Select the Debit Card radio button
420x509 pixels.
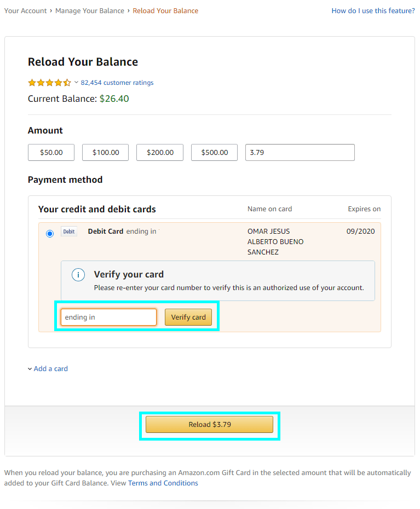point(50,234)
